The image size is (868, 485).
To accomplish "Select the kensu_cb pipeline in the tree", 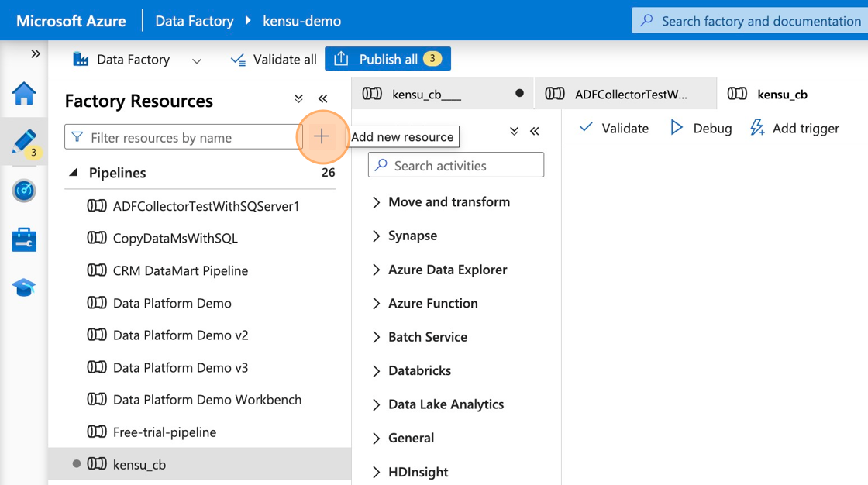I will (x=200, y=464).
